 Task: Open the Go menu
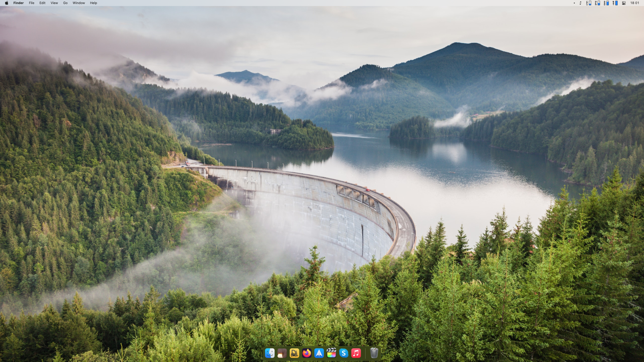(65, 3)
